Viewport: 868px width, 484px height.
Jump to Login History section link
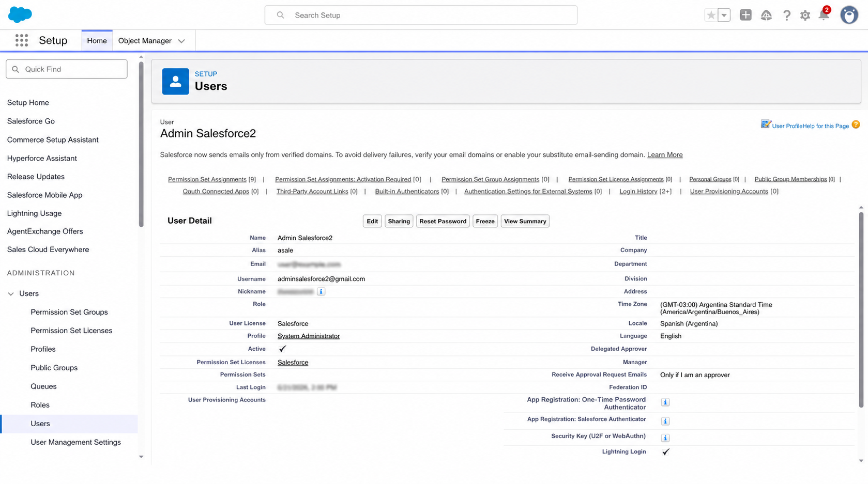(638, 191)
